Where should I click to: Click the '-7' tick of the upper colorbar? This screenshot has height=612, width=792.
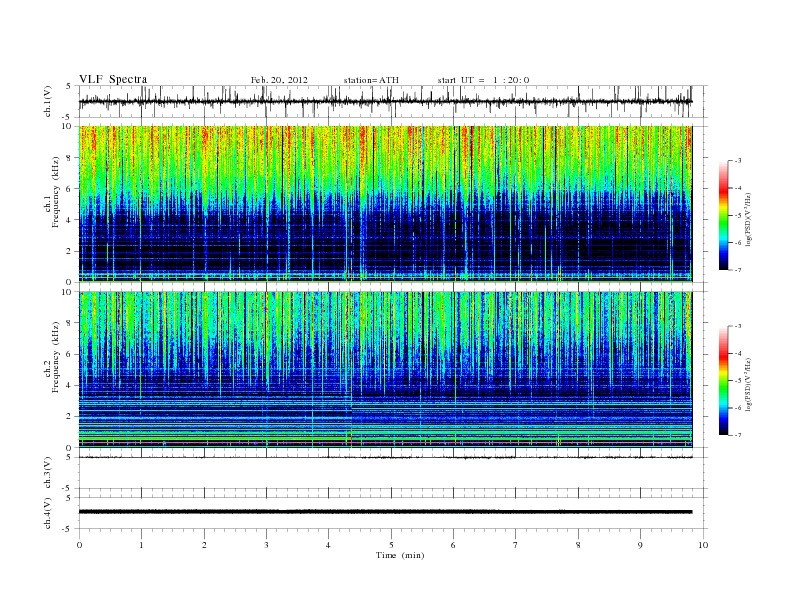738,271
